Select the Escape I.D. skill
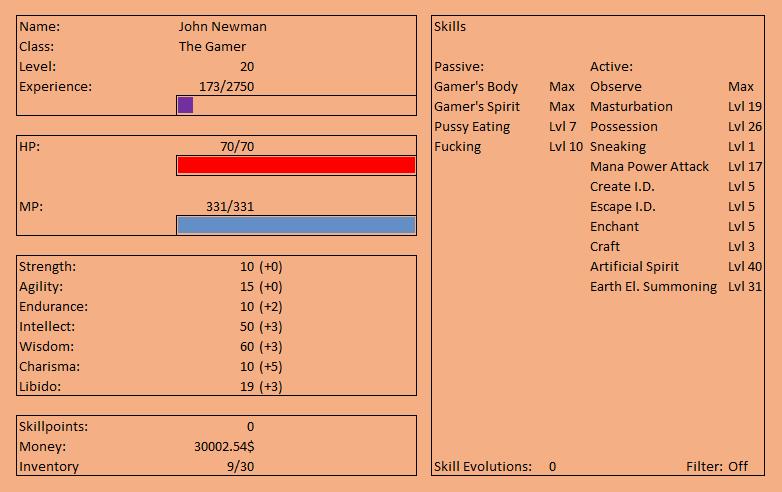The height and width of the screenshot is (492, 782). pyautogui.click(x=623, y=206)
